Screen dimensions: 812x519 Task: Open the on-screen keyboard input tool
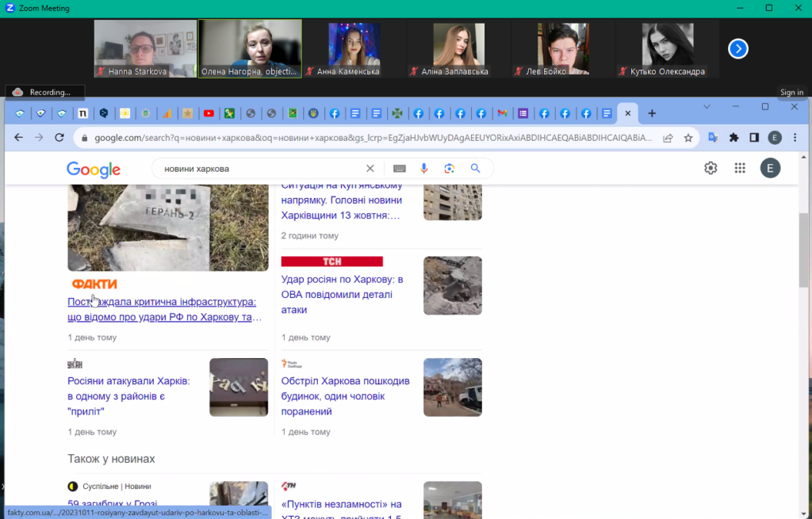tap(400, 169)
